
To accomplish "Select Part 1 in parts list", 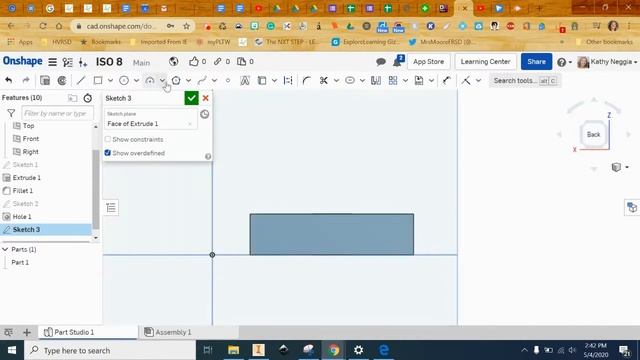I will pyautogui.click(x=20, y=262).
